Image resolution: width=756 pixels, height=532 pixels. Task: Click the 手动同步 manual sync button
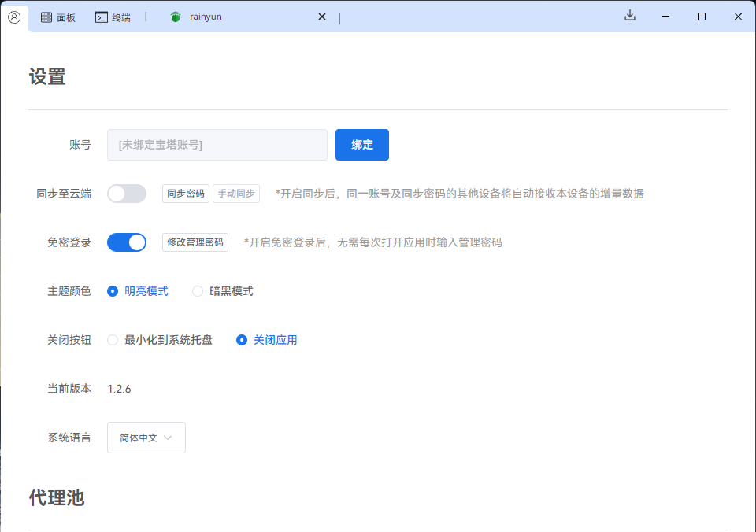pyautogui.click(x=235, y=193)
